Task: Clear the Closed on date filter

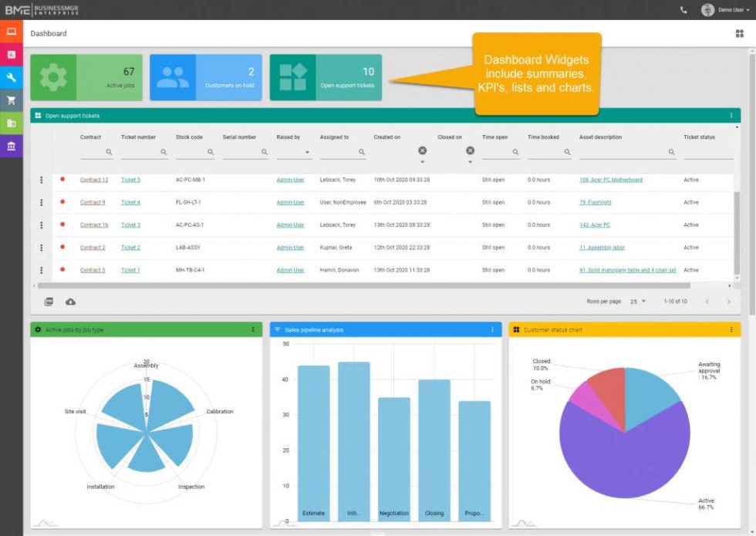Action: [x=470, y=150]
